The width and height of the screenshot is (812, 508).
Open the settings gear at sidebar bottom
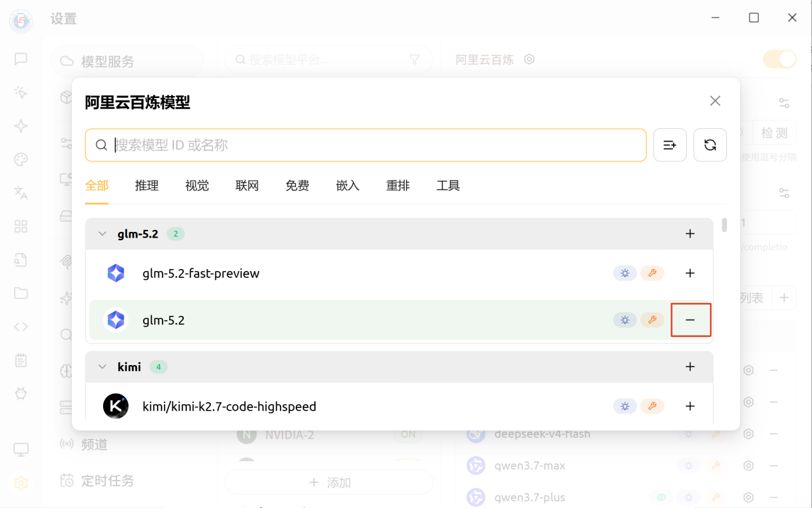[21, 483]
